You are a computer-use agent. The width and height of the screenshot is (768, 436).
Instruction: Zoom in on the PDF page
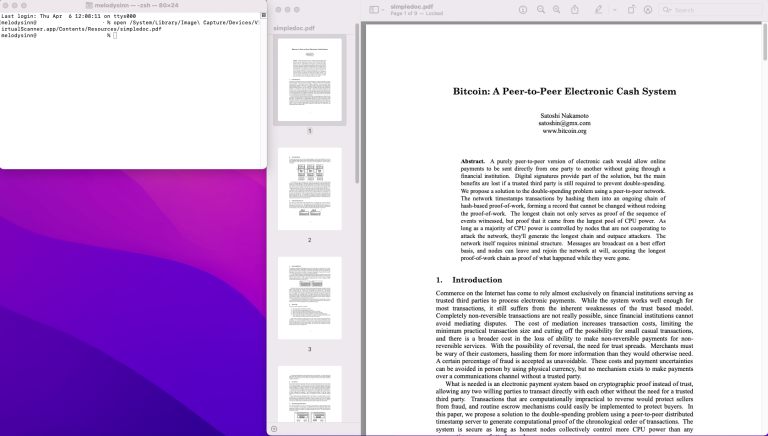pos(557,10)
